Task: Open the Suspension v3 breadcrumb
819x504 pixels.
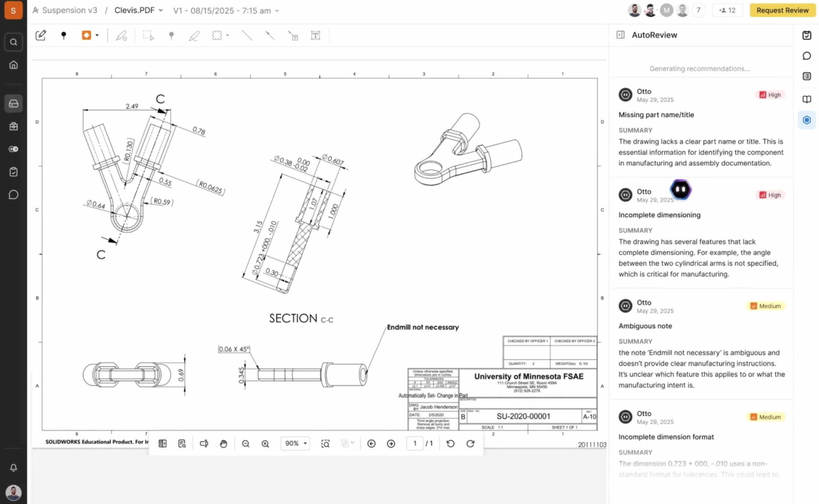Action: pos(69,10)
